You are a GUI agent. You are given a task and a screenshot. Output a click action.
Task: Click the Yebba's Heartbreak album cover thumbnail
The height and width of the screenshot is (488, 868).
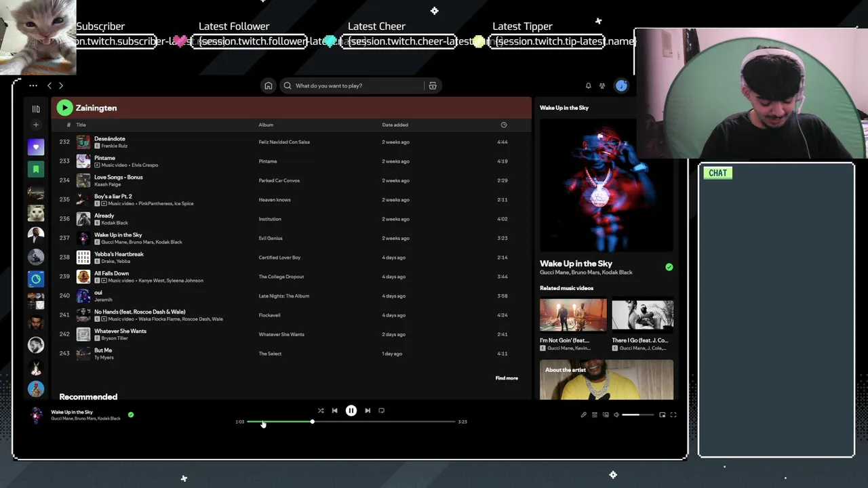click(x=83, y=258)
